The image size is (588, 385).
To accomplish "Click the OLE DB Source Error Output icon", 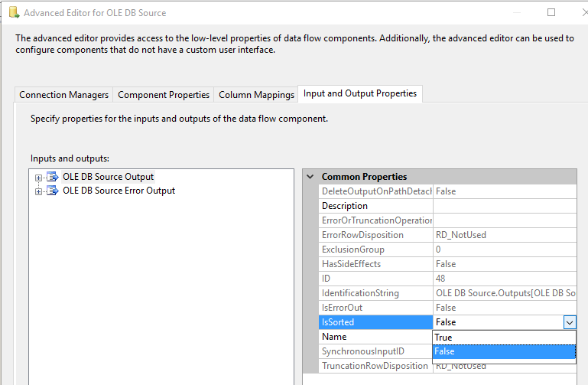I will point(53,191).
